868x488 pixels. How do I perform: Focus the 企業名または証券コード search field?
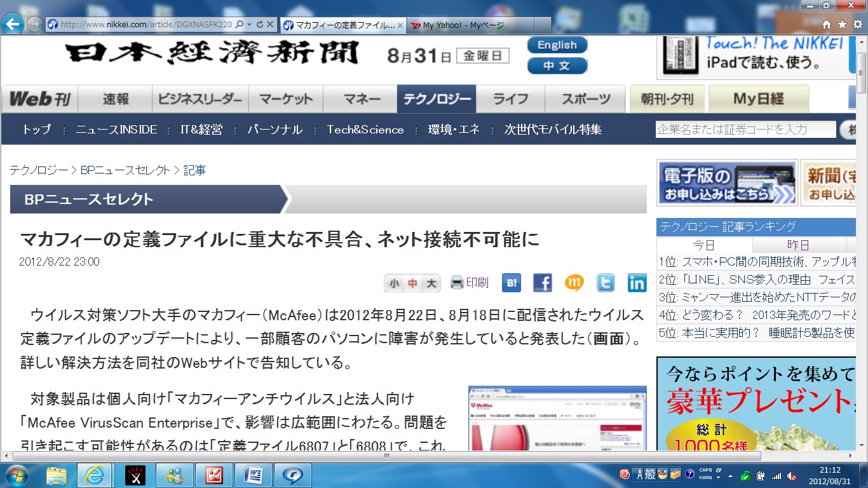point(746,130)
